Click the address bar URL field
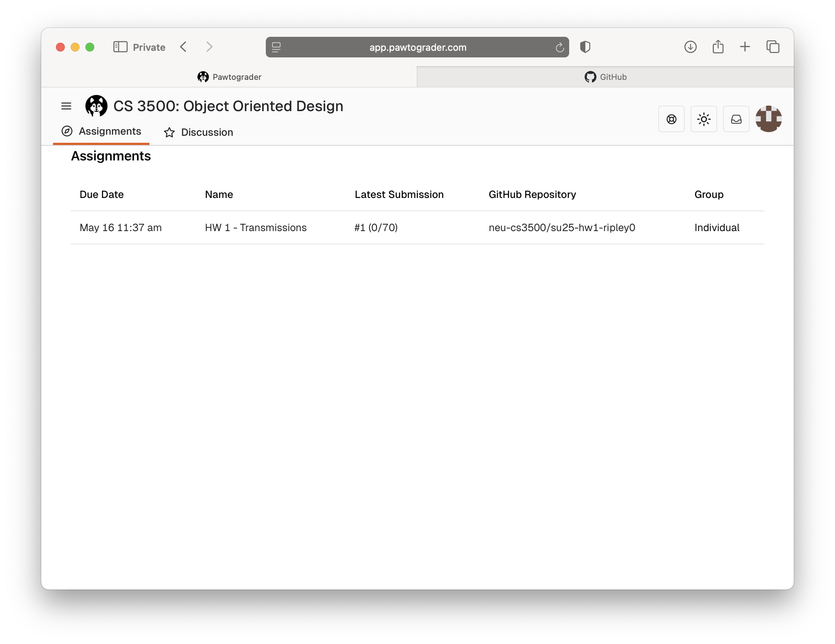Viewport: 835px width, 644px height. click(417, 47)
